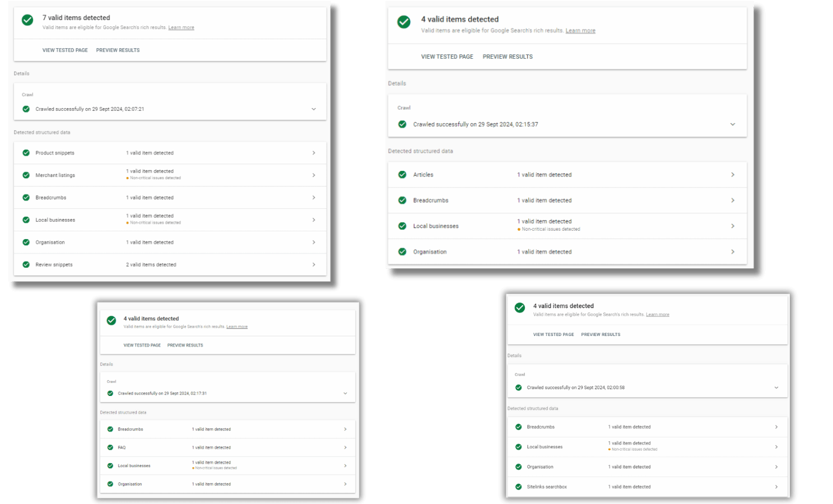Click Breadcrumbs check icon in 02:15:37 panel
This screenshot has height=504, width=833.
pyautogui.click(x=402, y=200)
